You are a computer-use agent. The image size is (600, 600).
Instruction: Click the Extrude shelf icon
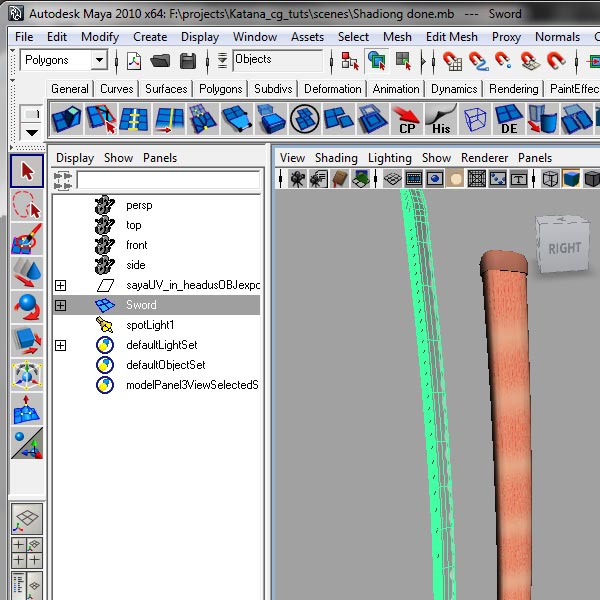point(67,119)
